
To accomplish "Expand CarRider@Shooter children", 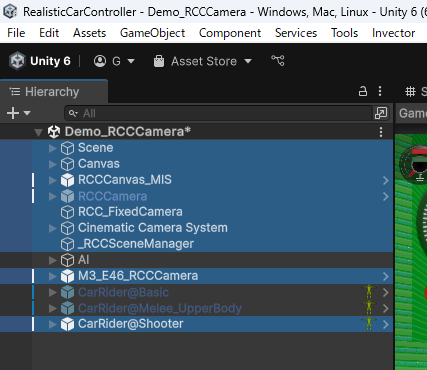I will pos(52,324).
